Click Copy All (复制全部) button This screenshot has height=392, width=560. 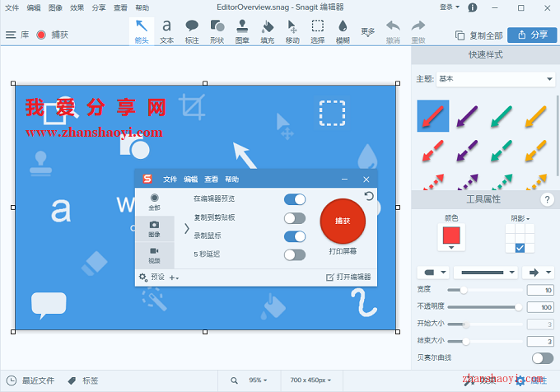478,35
